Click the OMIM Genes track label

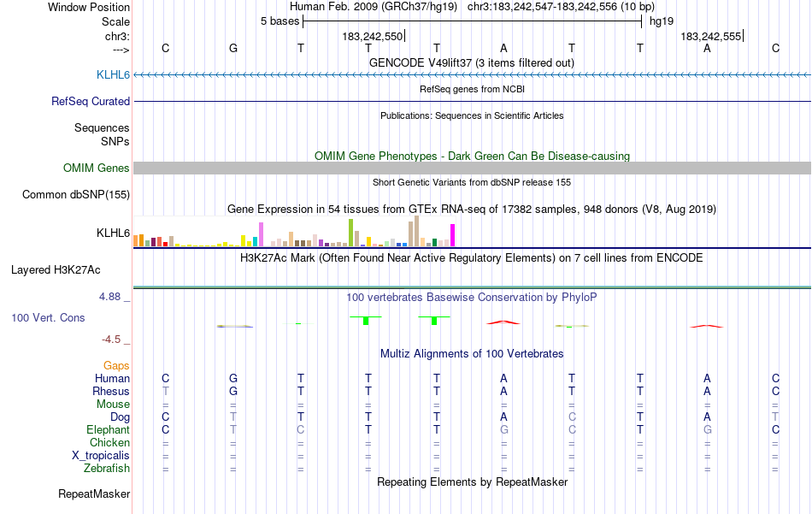(96, 168)
